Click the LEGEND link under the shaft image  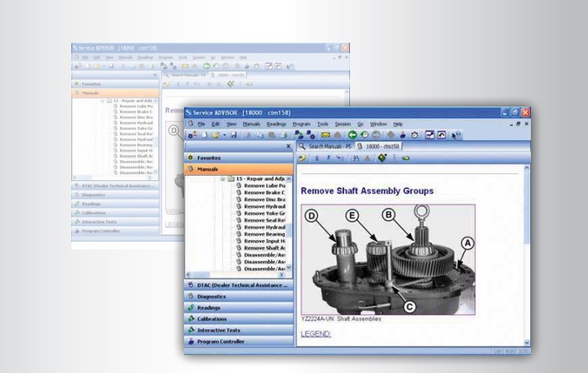click(315, 334)
